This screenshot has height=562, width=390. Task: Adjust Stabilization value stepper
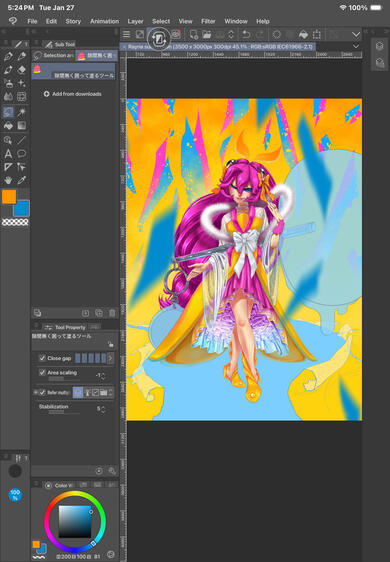104,410
